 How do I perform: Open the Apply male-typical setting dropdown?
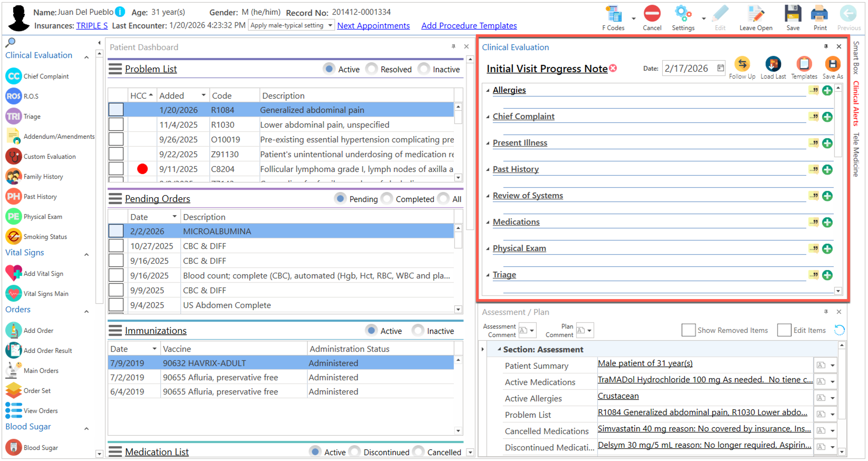(x=330, y=25)
